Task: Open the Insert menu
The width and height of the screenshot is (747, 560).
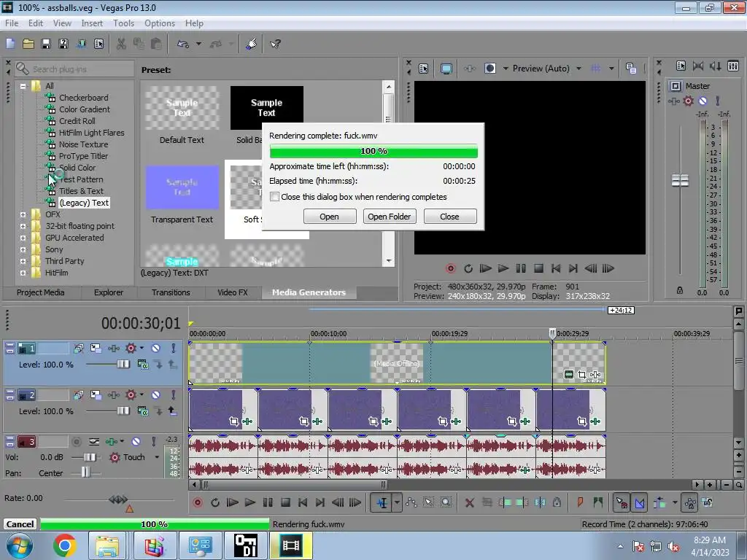Action: click(x=92, y=23)
